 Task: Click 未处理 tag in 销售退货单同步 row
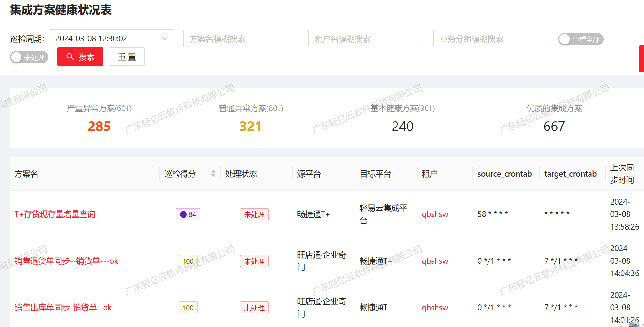(254, 261)
